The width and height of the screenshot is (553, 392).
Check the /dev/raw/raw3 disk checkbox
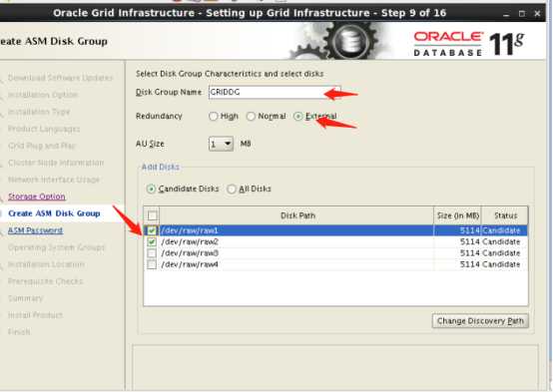(152, 253)
